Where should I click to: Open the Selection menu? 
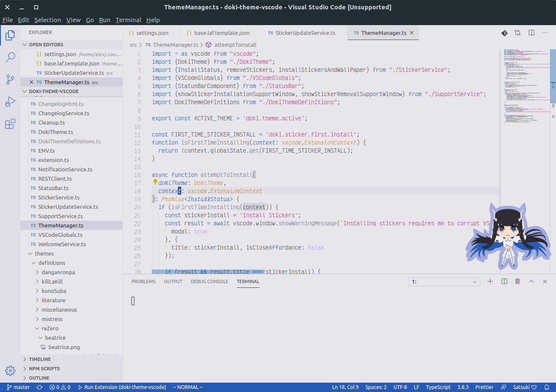coord(48,20)
